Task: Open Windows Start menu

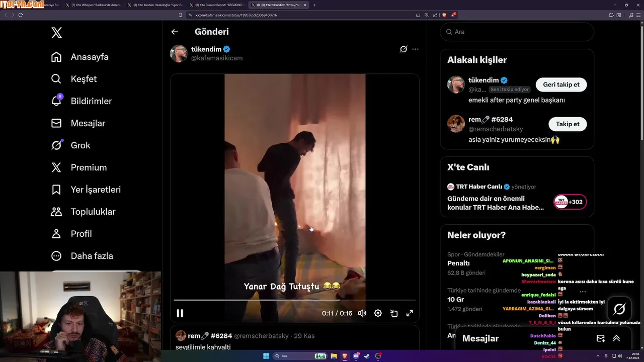Action: (x=266, y=356)
